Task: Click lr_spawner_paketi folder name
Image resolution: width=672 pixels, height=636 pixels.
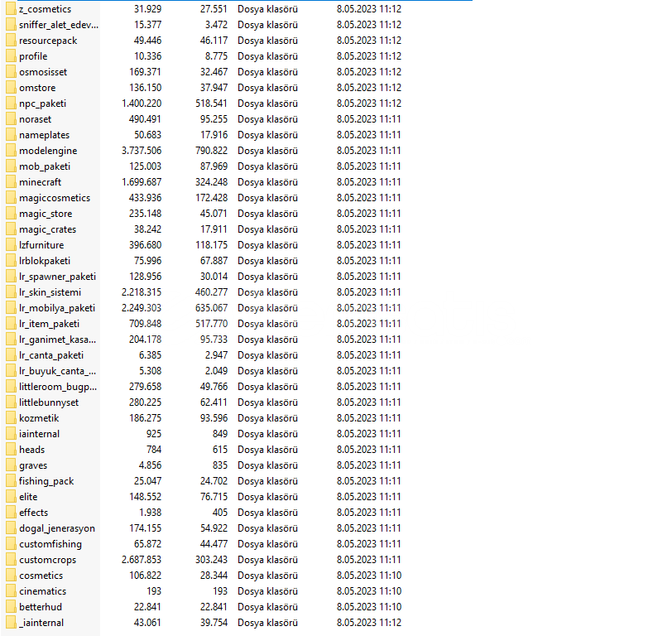Action: pos(57,277)
